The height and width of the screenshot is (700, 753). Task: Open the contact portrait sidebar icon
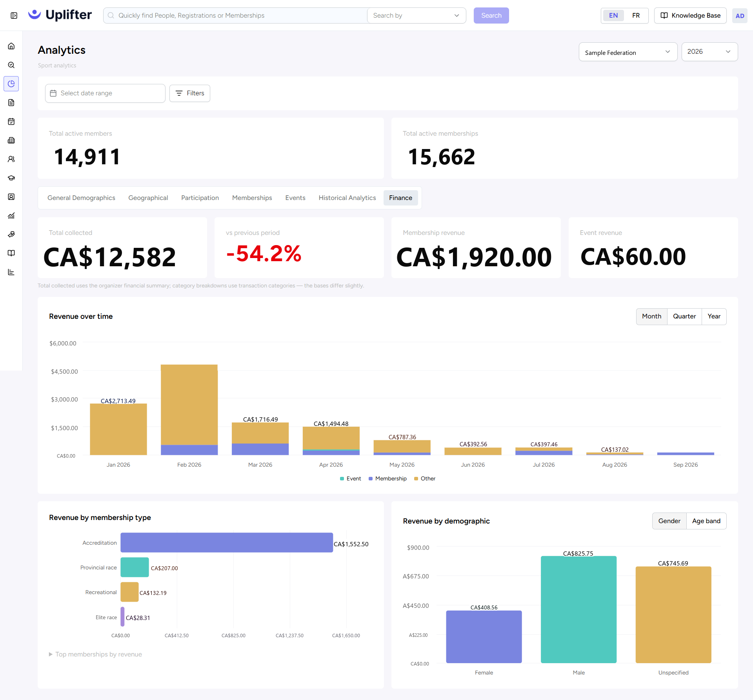click(11, 197)
